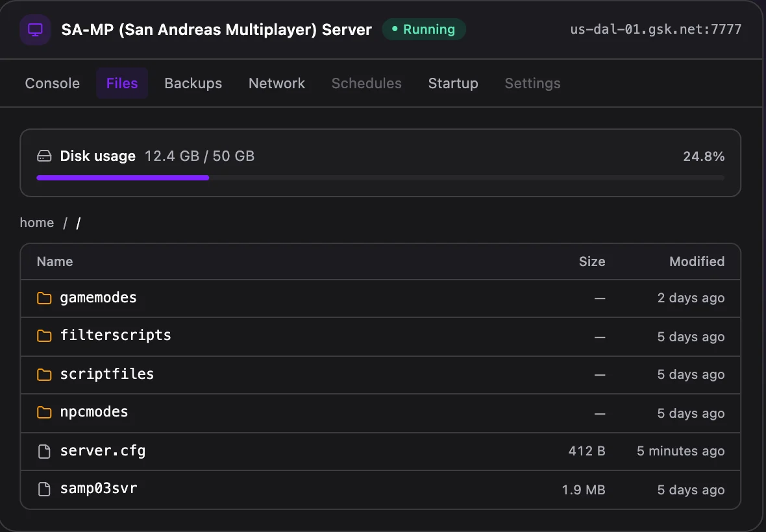Click the trailing slash in the breadcrumb path

tap(78, 223)
